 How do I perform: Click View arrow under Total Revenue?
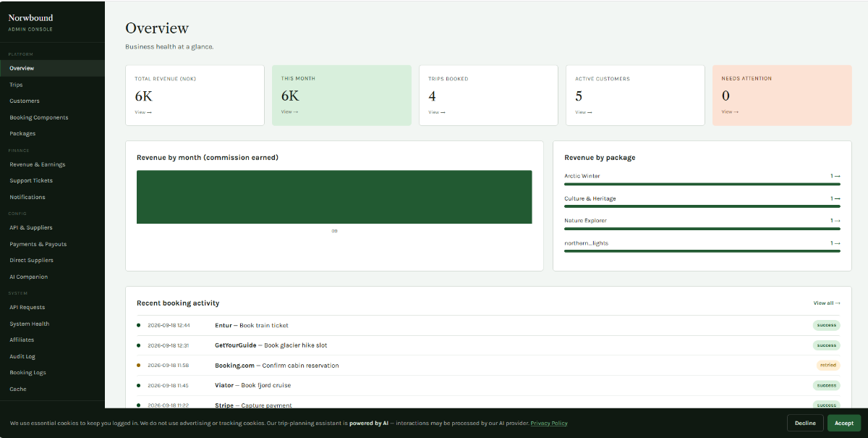143,112
